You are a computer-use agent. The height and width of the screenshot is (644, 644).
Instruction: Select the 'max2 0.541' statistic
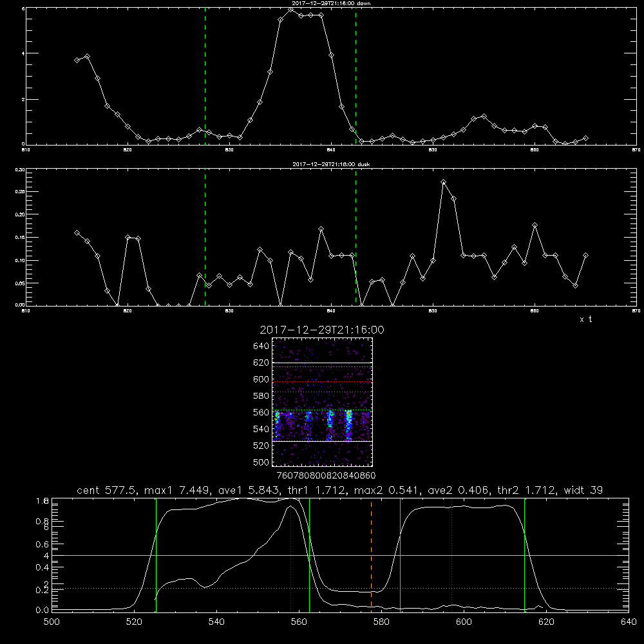386,490
